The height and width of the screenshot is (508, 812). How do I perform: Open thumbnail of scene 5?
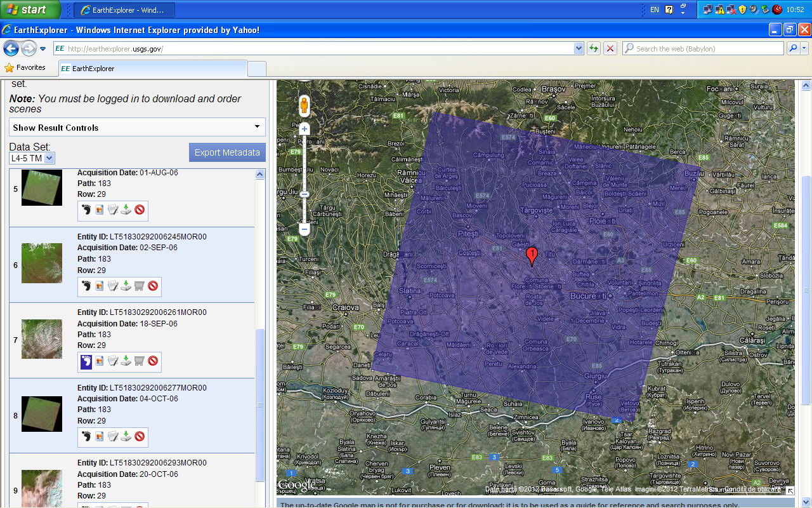coord(42,187)
